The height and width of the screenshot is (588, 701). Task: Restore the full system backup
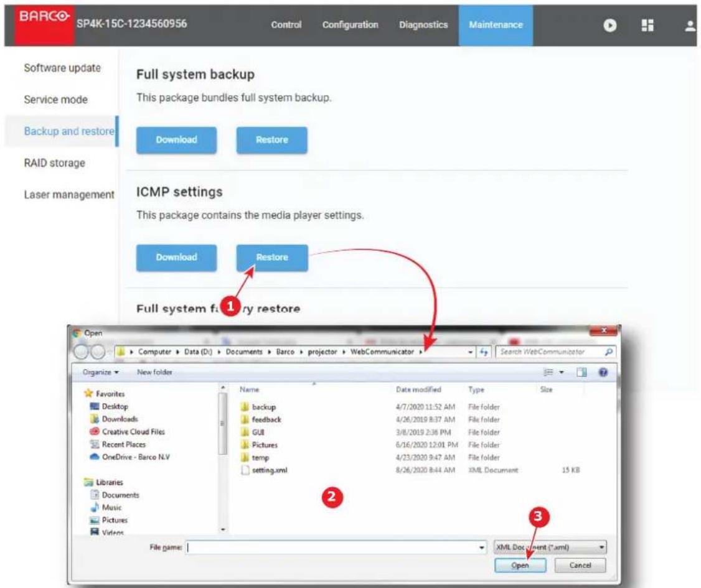click(272, 140)
